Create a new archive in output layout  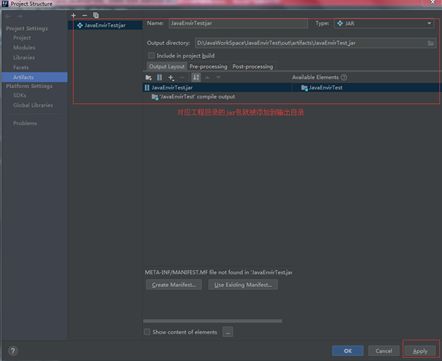(160, 77)
